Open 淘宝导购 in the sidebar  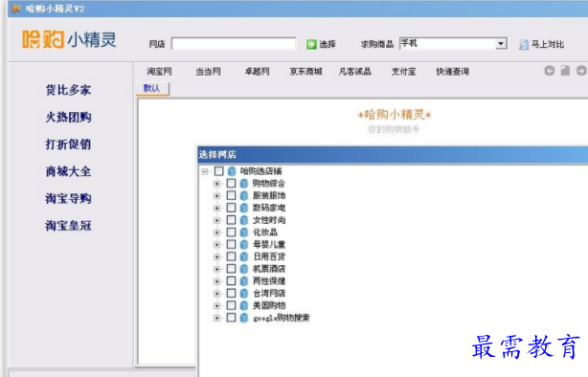(x=68, y=199)
